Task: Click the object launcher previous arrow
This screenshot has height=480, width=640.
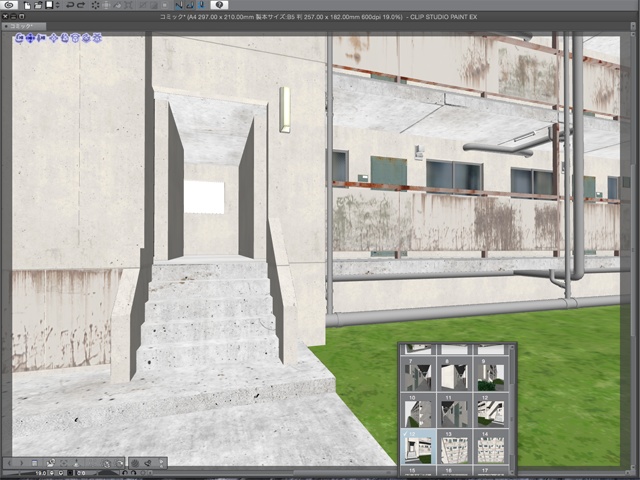Action: (x=11, y=463)
